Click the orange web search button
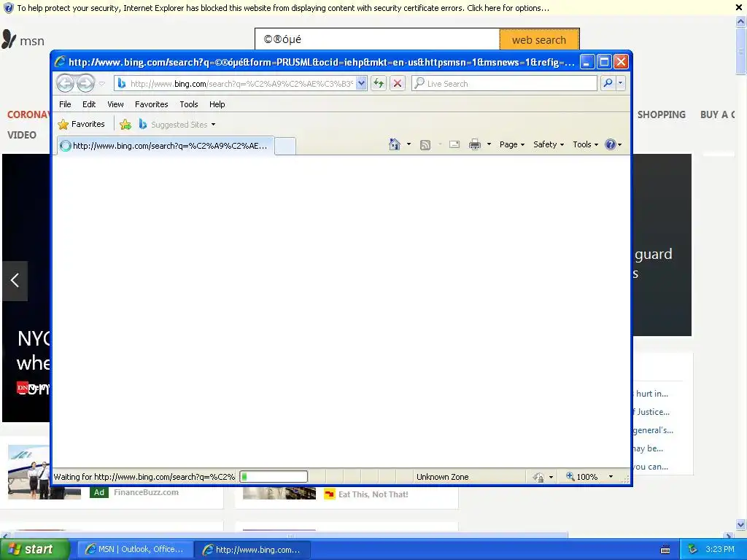Screen dimensions: 747x560 tap(539, 40)
